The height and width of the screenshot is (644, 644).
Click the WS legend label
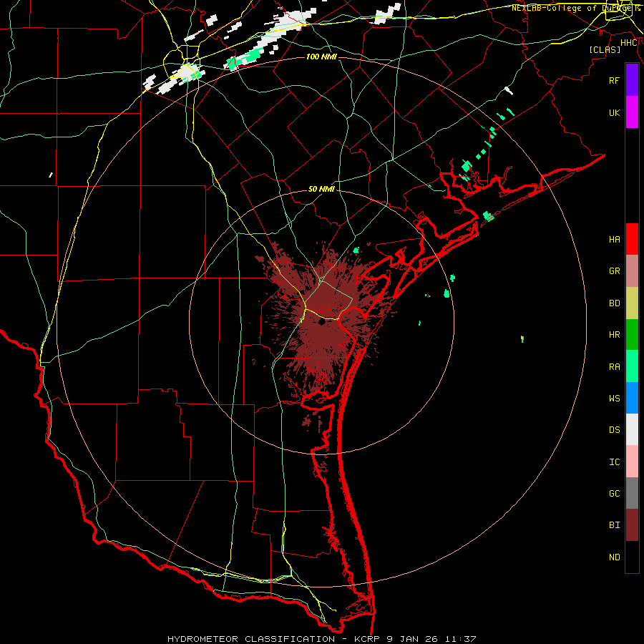614,398
